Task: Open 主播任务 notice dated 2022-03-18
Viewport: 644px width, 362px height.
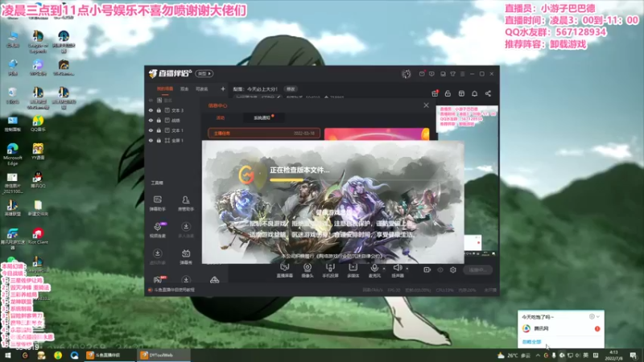Action: pyautogui.click(x=264, y=134)
